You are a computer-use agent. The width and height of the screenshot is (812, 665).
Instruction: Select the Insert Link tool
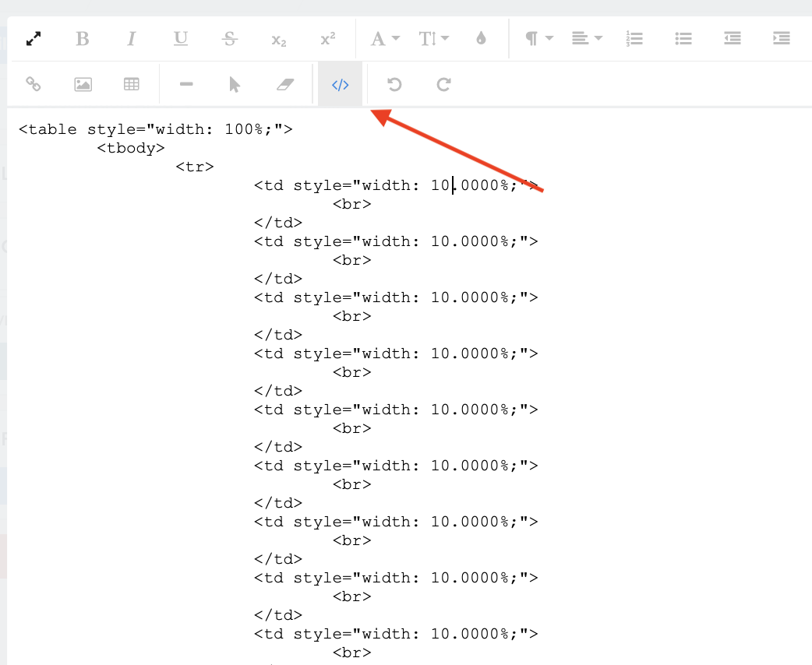click(x=34, y=84)
